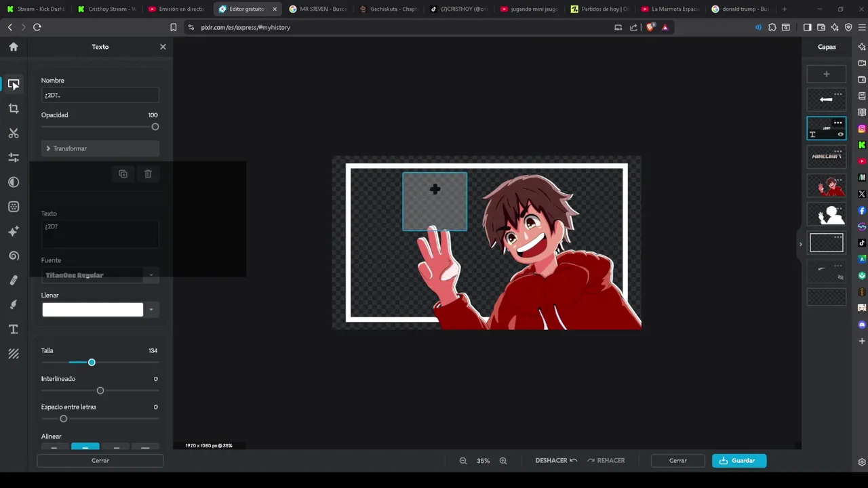This screenshot has width=868, height=488.
Task: Show the hidden sketch layer via crossed eye
Action: pyautogui.click(x=840, y=277)
